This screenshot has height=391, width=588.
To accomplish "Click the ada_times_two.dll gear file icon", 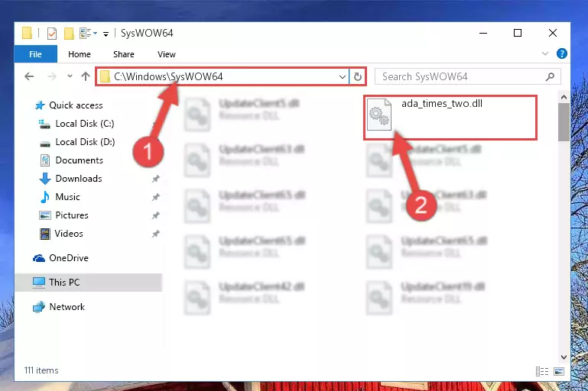I will [379, 115].
